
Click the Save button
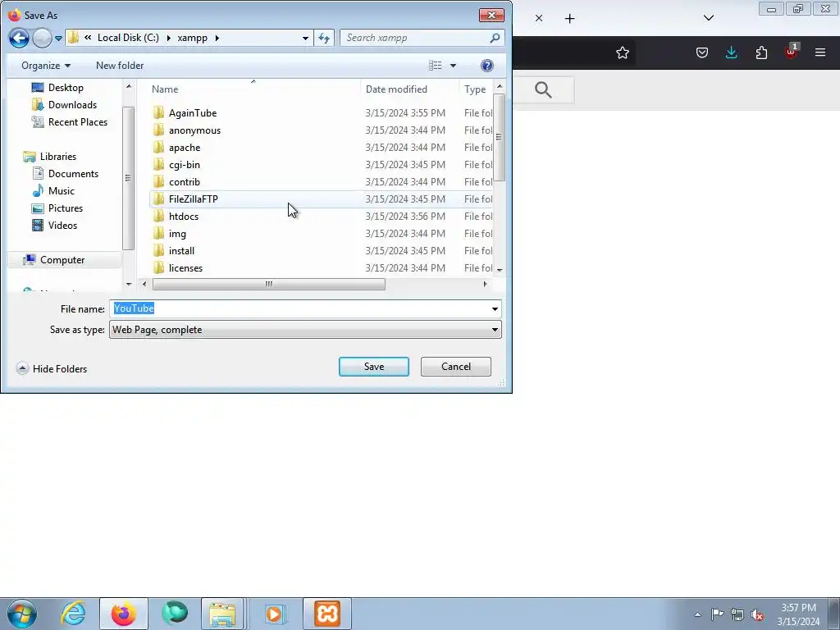(x=374, y=367)
